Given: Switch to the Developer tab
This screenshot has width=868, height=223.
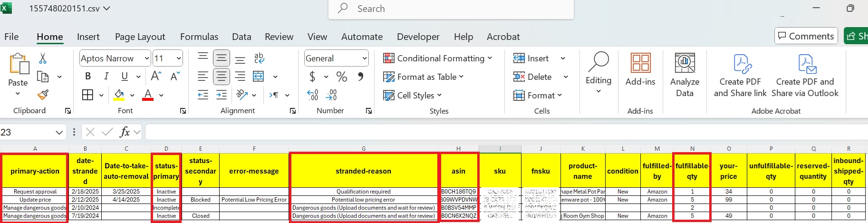Looking at the screenshot, I should click(x=418, y=37).
